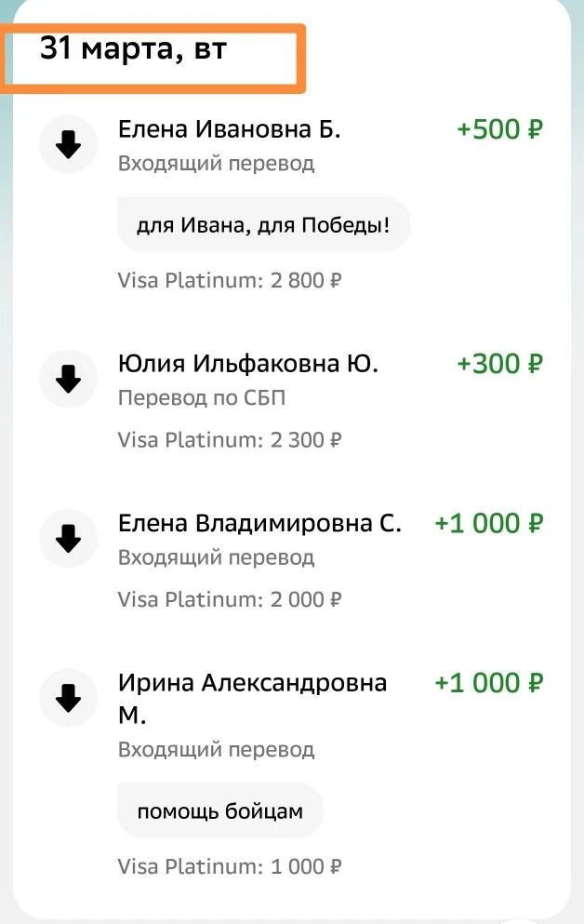Tap incoming arrow icon beside Юлия Ильфаковна Ю.
This screenshot has height=924, width=584.
(x=68, y=378)
